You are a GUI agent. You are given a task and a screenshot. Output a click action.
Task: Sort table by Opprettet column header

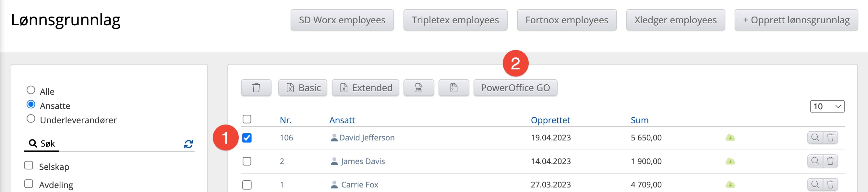tap(550, 120)
